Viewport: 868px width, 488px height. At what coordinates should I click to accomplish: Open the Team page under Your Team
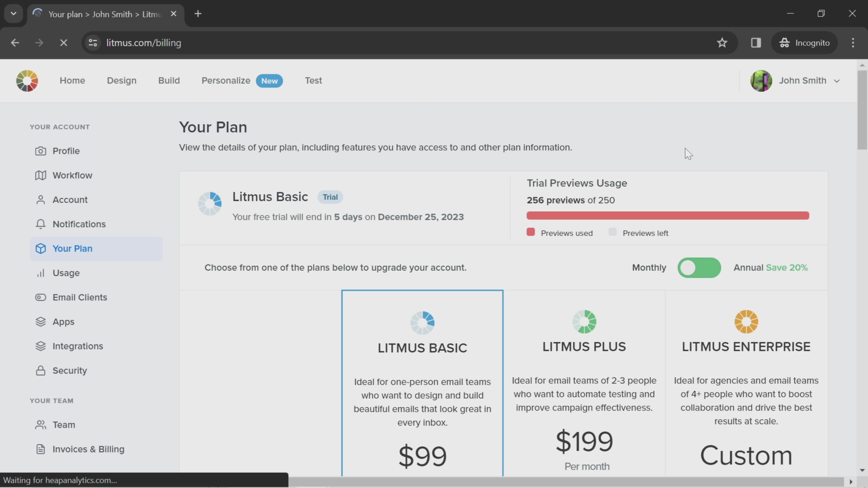[x=64, y=425]
